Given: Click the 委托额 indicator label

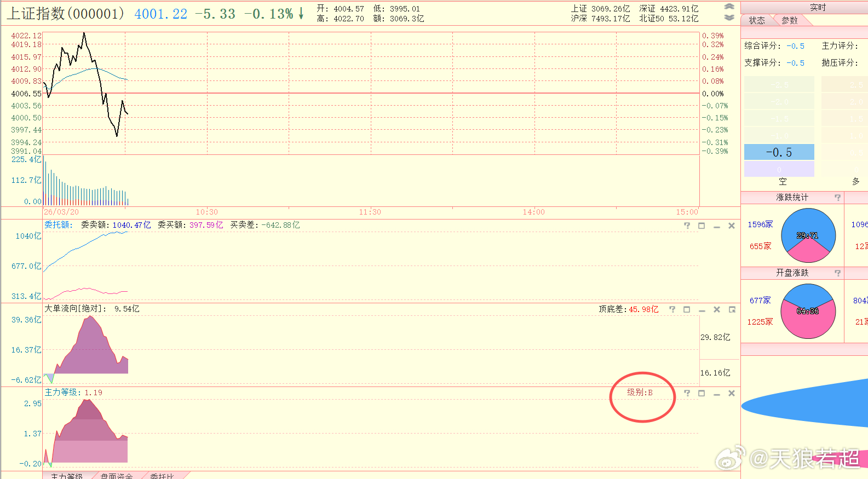Looking at the screenshot, I should [58, 225].
